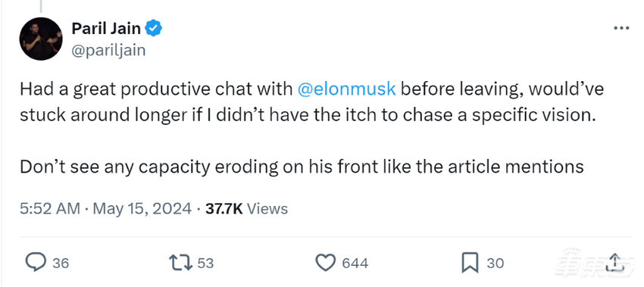Screen dimensions: 644x287
Task: Open the three-dot more options menu
Action: point(621,28)
